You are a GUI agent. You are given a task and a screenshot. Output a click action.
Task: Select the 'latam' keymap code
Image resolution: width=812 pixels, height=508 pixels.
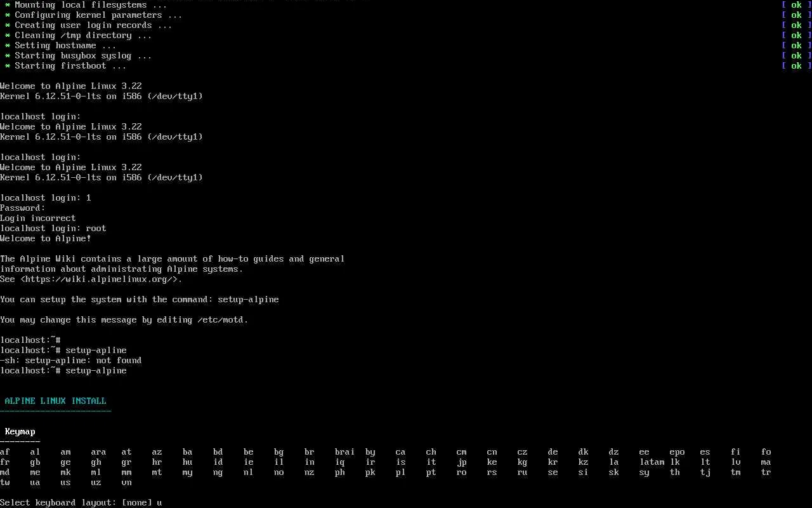[652, 462]
